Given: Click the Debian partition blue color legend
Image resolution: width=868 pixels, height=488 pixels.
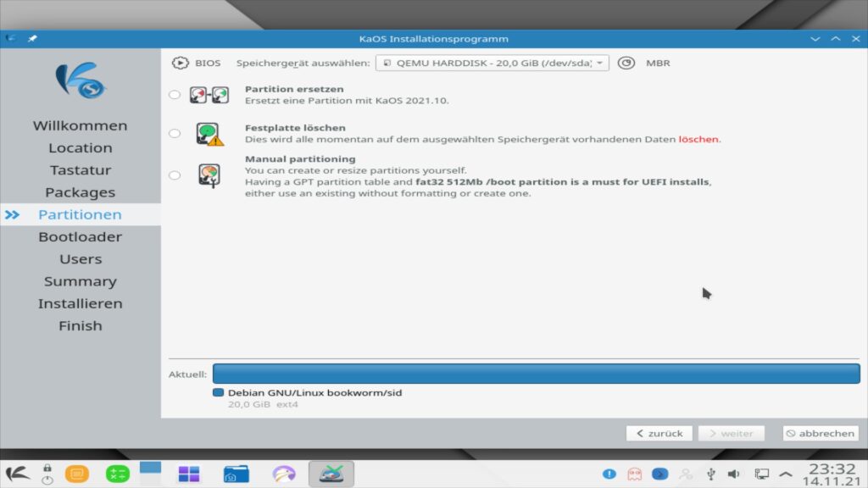Looking at the screenshot, I should (x=218, y=392).
